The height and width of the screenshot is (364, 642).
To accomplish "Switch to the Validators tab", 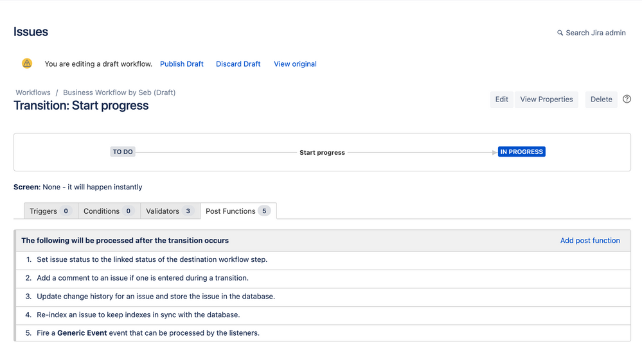I will coord(170,211).
